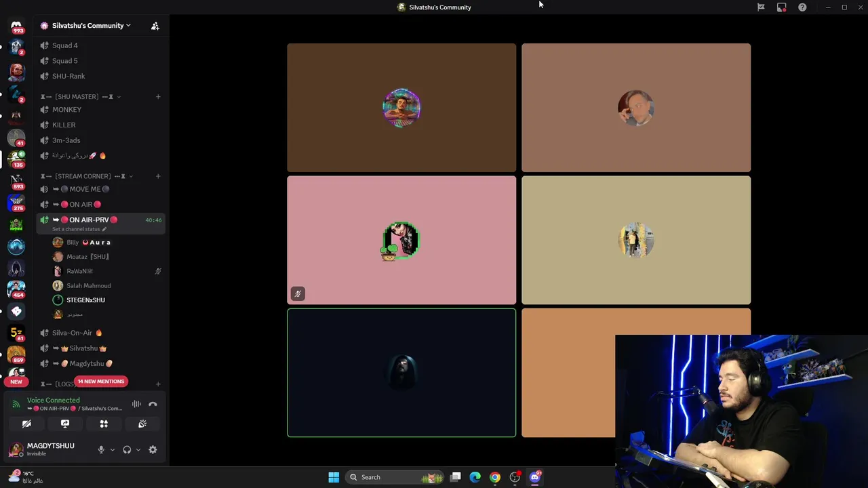
Task: Click the Windows Start button
Action: [334, 477]
